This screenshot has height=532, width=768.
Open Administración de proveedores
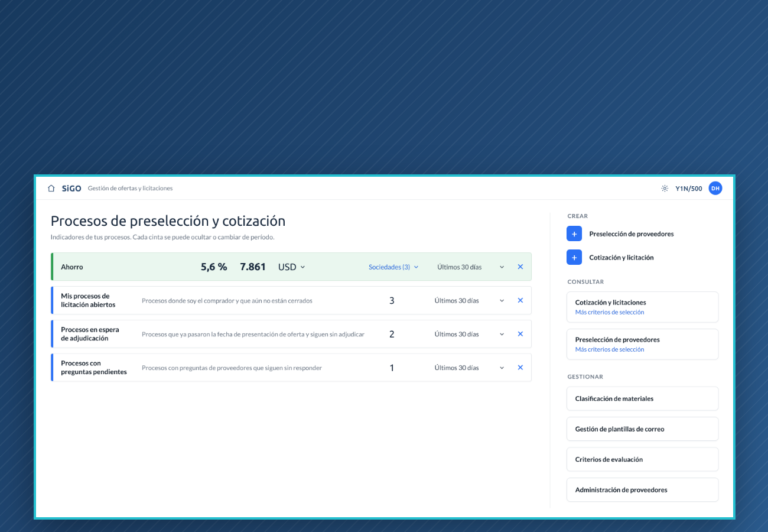642,490
